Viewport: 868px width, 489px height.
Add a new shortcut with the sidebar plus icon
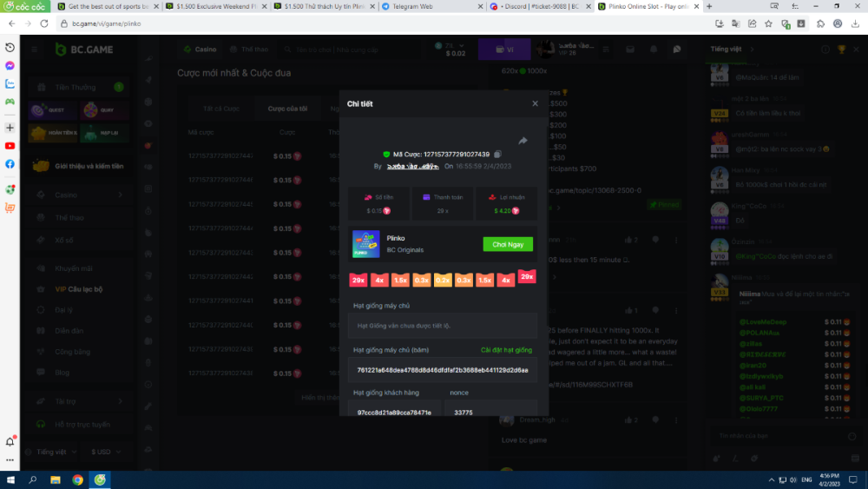[10, 127]
